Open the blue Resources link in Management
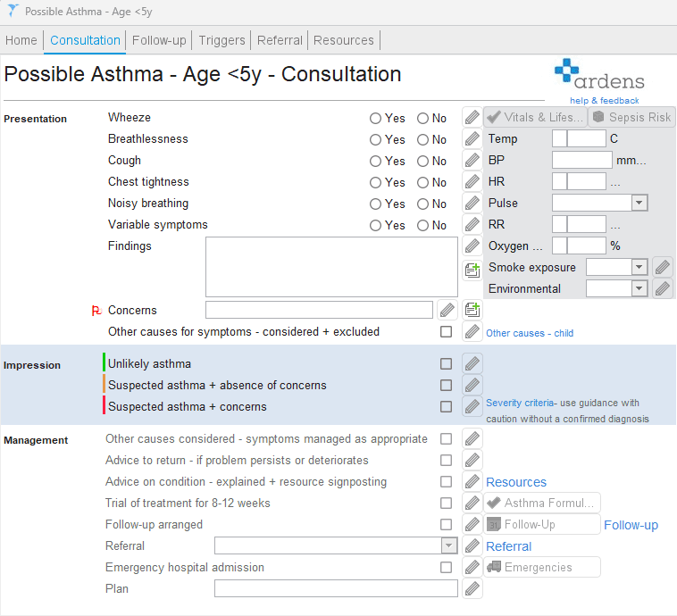The image size is (677, 616). [x=516, y=482]
